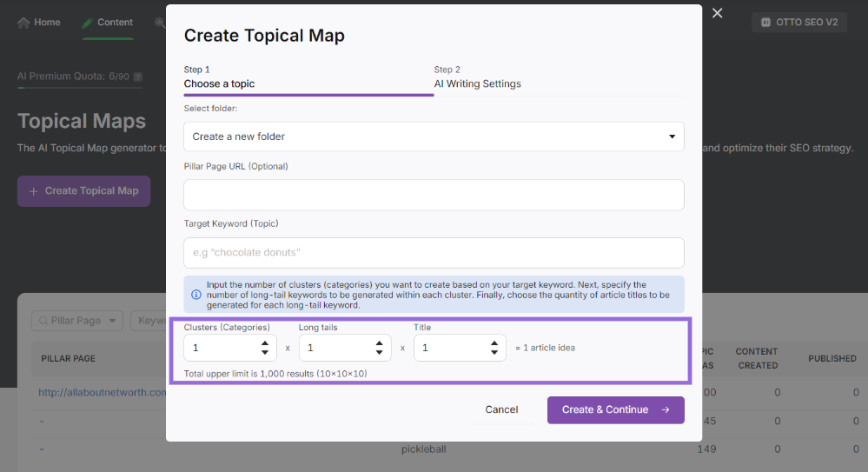Open OTTO SEO V2 button
Viewport: 868px width, 472px height.
(799, 22)
